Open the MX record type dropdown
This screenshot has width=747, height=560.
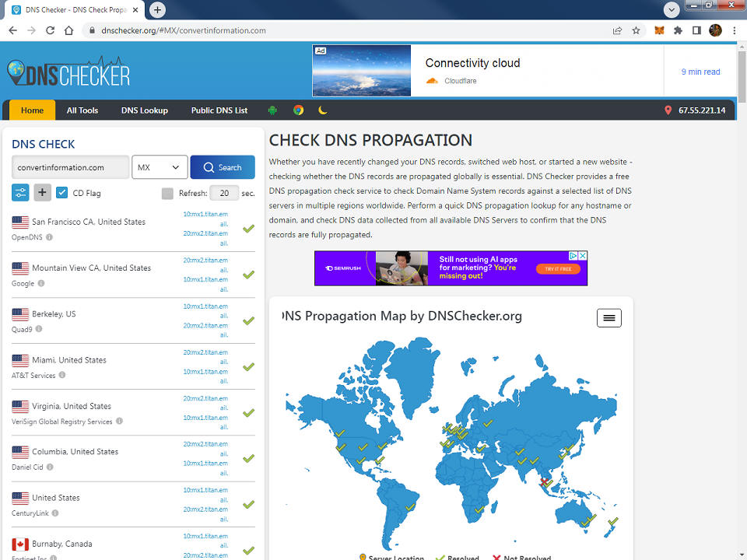[160, 167]
